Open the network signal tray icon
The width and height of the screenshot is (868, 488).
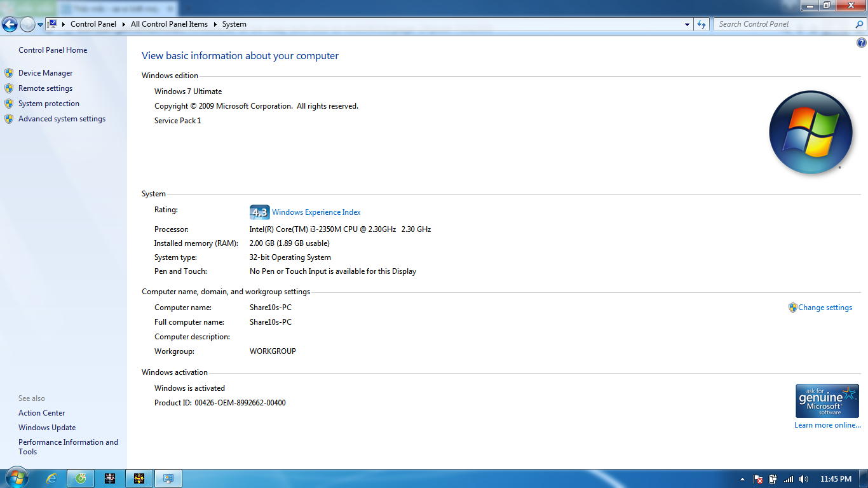coord(789,479)
